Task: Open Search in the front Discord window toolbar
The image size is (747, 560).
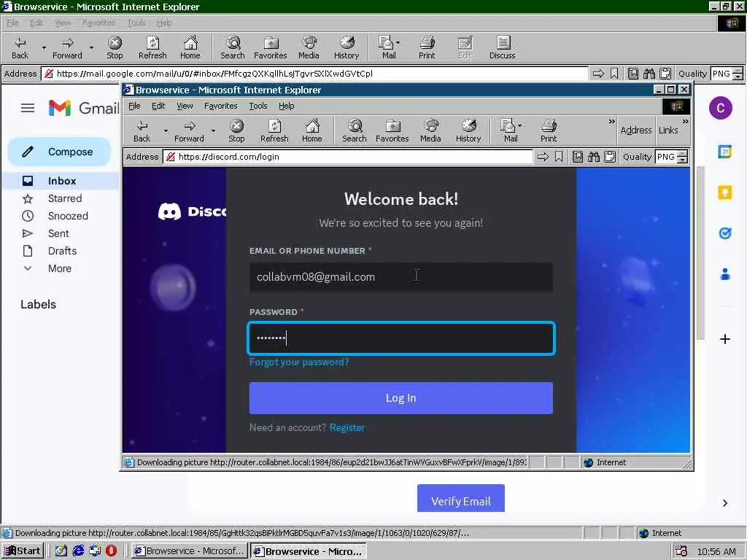Action: (x=355, y=131)
